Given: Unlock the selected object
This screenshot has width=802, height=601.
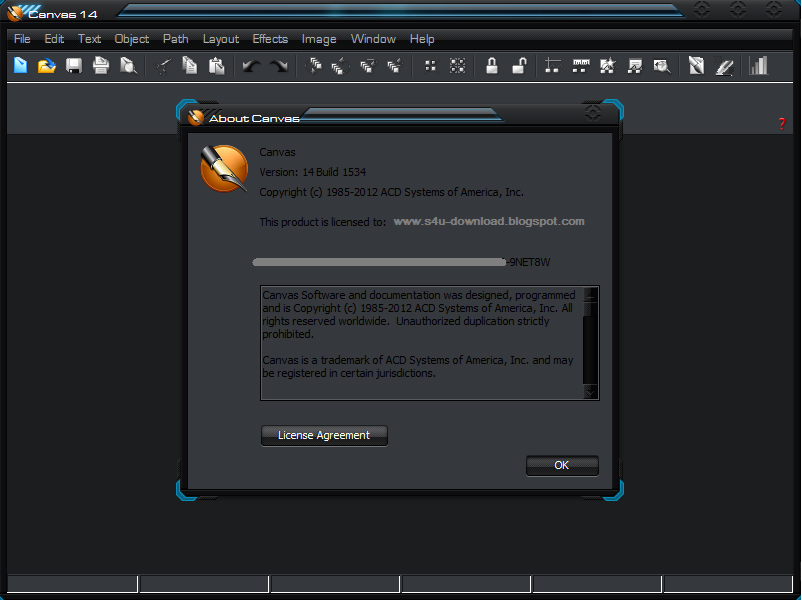Looking at the screenshot, I should click(518, 66).
